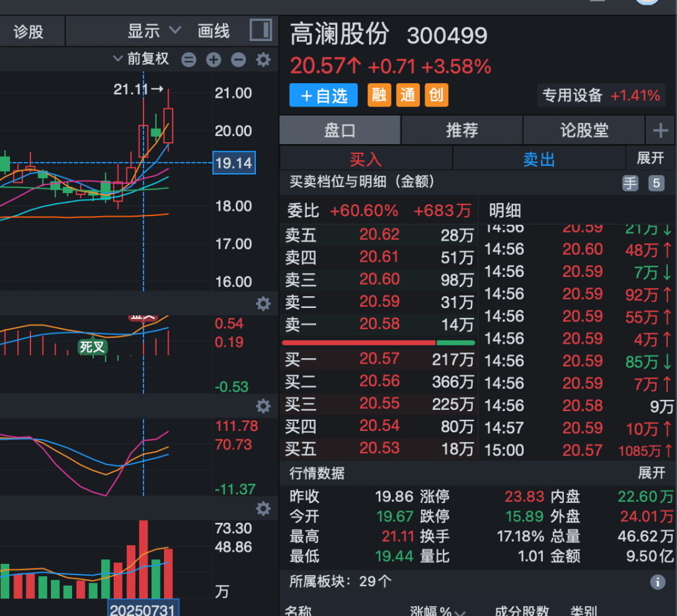Click the round double-bar icon beside 前复权
The image size is (677, 616).
188,59
